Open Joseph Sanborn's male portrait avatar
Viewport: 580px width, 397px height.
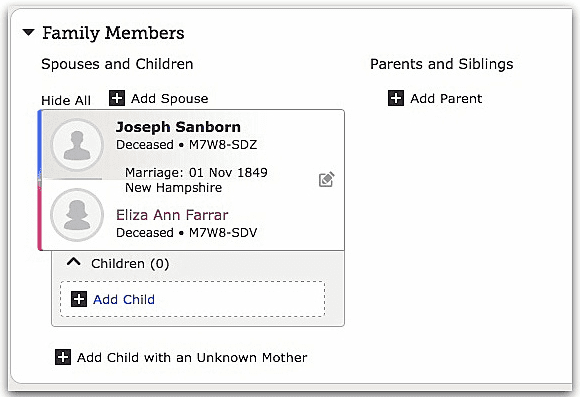coord(77,145)
